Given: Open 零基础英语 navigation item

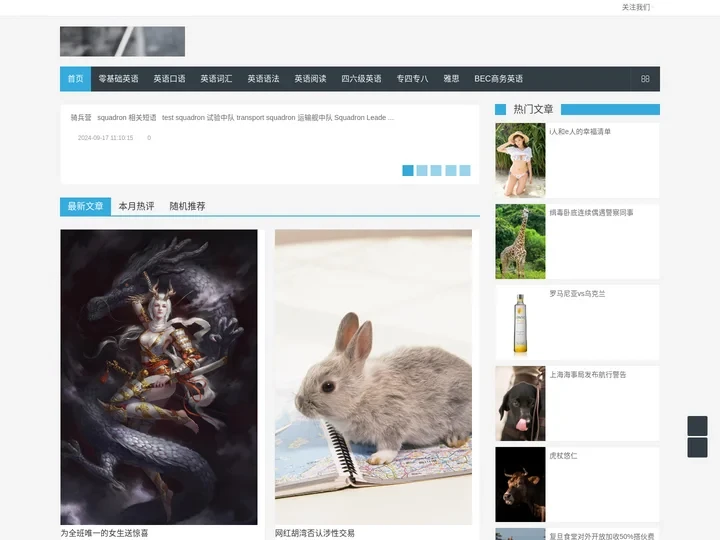Looking at the screenshot, I should pyautogui.click(x=118, y=79).
